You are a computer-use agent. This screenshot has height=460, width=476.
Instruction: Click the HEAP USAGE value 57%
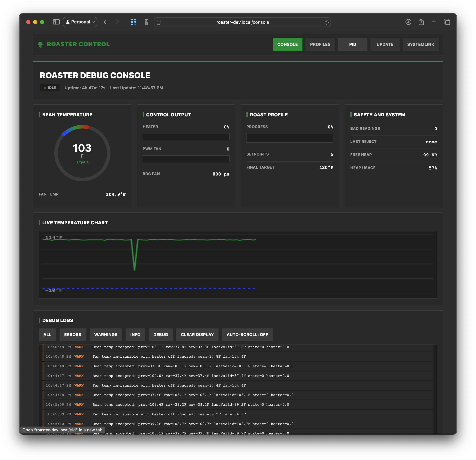(433, 168)
